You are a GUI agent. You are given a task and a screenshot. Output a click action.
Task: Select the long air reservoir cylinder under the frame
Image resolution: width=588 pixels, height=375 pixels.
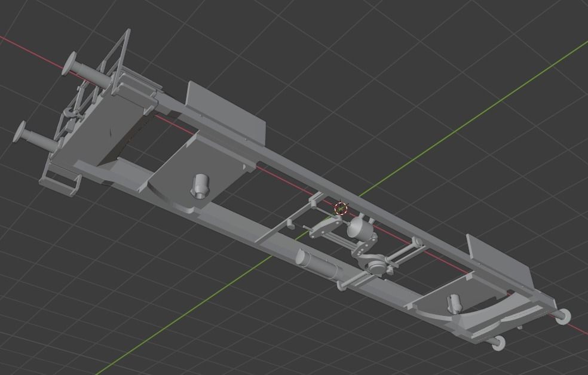[318, 265]
